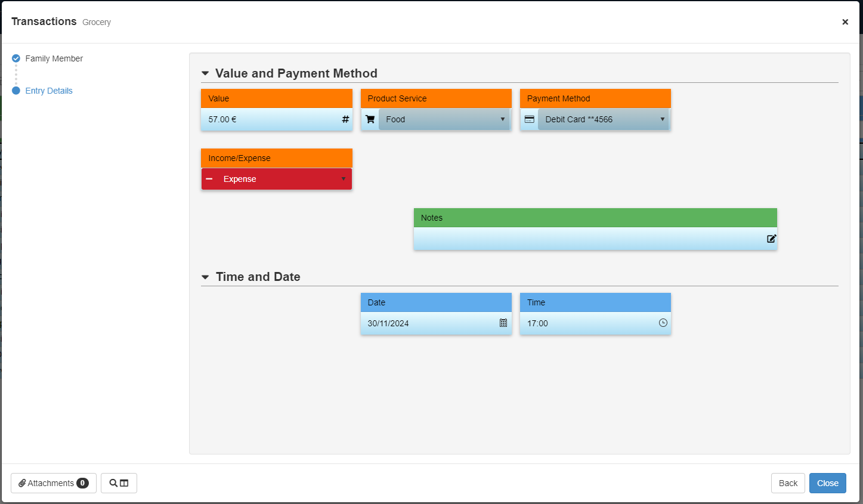This screenshot has height=504, width=863.
Task: Collapse the Time and Date section
Action: [x=205, y=277]
